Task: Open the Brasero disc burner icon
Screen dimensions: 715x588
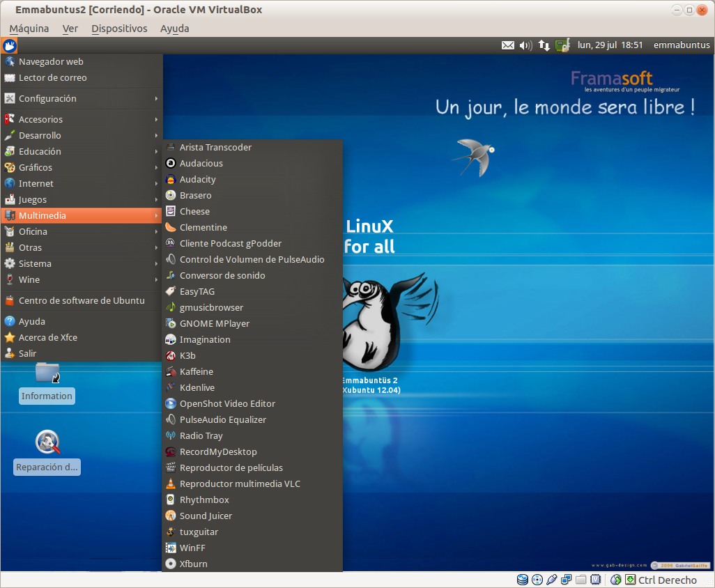Action: 171,195
